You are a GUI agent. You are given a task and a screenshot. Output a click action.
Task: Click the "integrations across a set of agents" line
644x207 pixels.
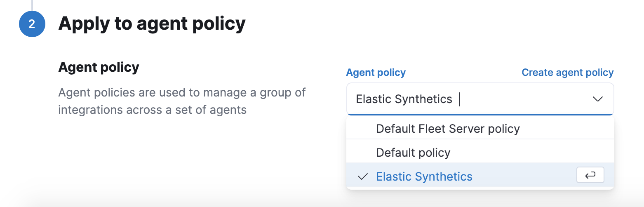click(x=152, y=110)
